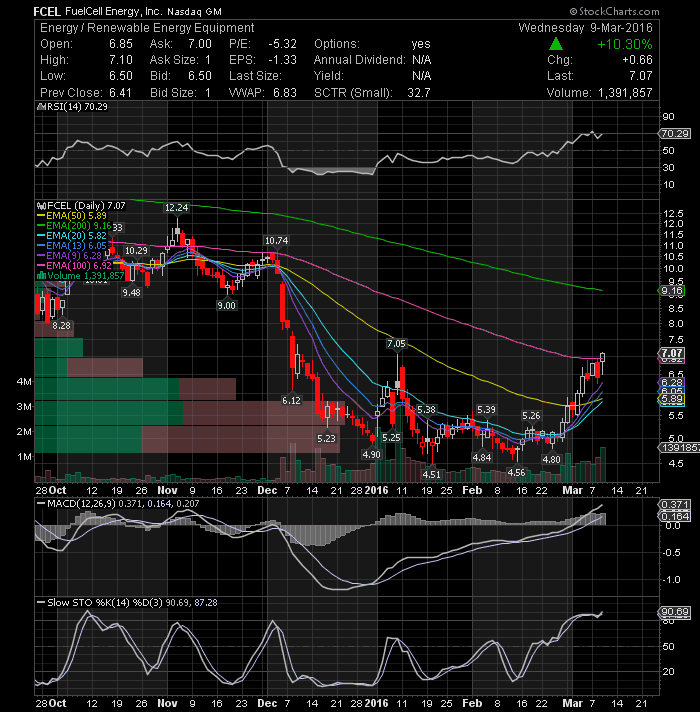Screen dimensions: 700x712
Task: Click the 12.24 peak price label
Action: click(176, 208)
